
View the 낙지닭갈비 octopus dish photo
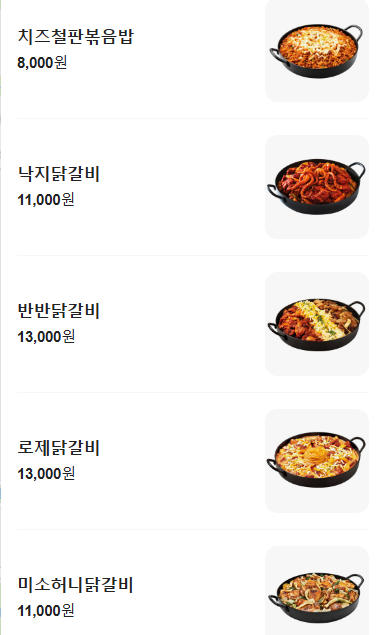[317, 187]
